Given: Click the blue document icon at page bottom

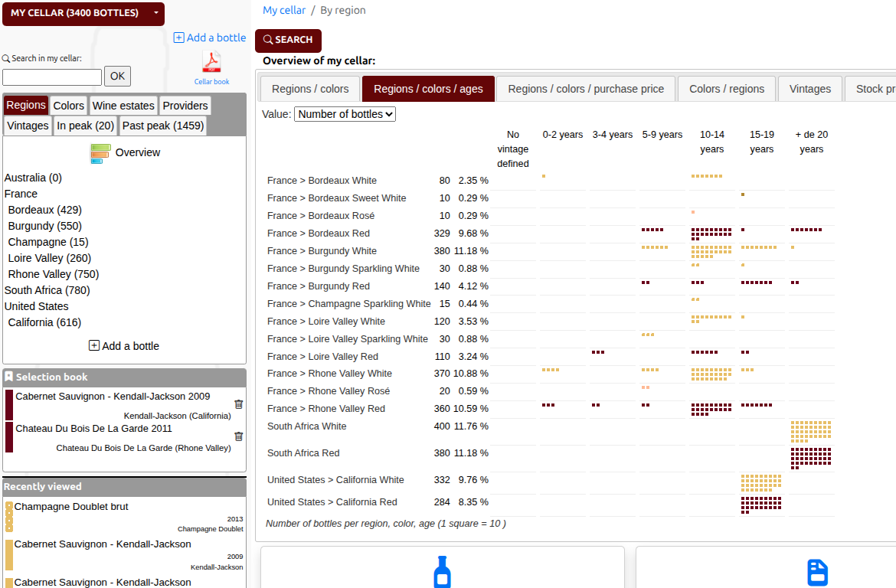Looking at the screenshot, I should pos(817,572).
